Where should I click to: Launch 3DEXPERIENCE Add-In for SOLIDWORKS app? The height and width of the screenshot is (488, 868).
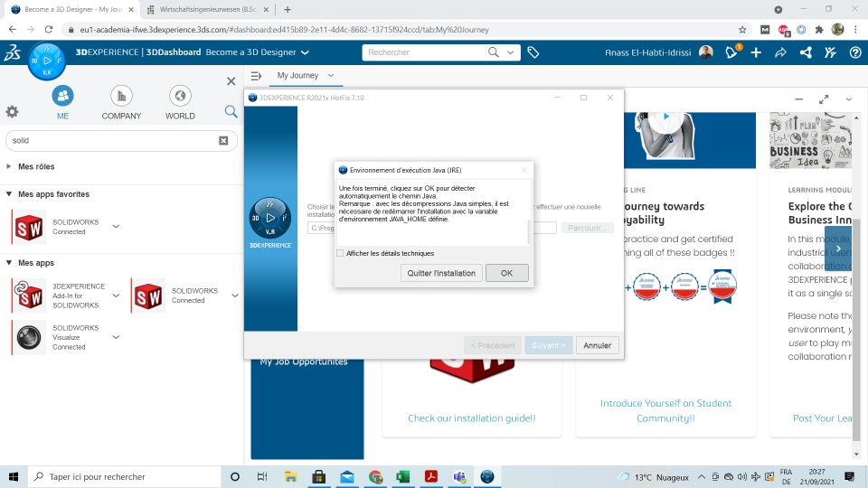pos(29,296)
